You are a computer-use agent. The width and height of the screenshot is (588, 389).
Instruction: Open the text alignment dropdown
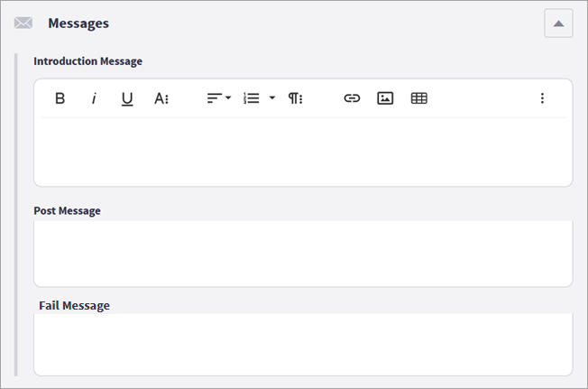219,98
